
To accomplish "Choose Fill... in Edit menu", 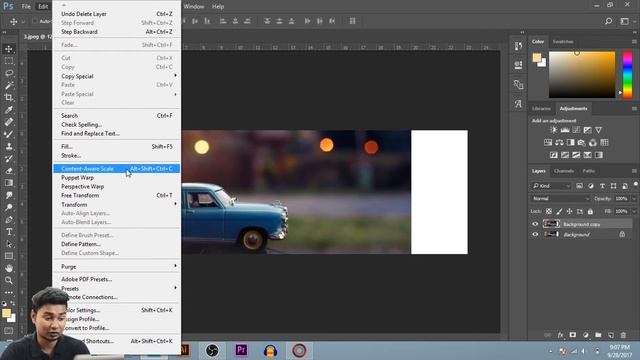I will (117, 147).
